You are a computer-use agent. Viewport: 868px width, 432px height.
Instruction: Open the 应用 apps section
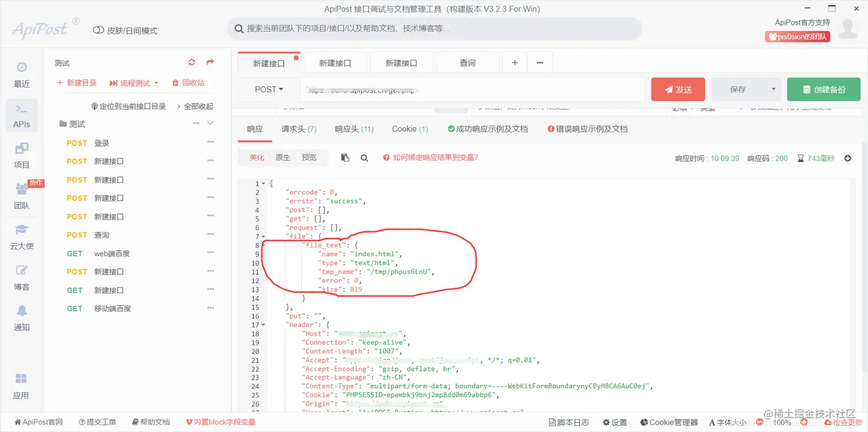21,387
